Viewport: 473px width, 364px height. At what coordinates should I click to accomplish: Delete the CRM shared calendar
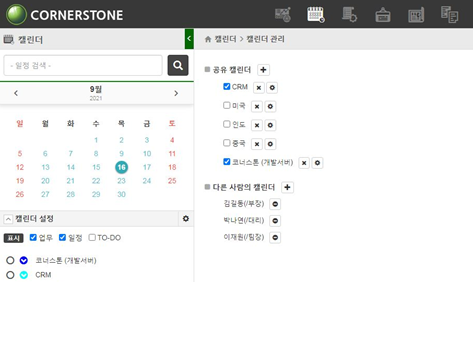coord(259,88)
